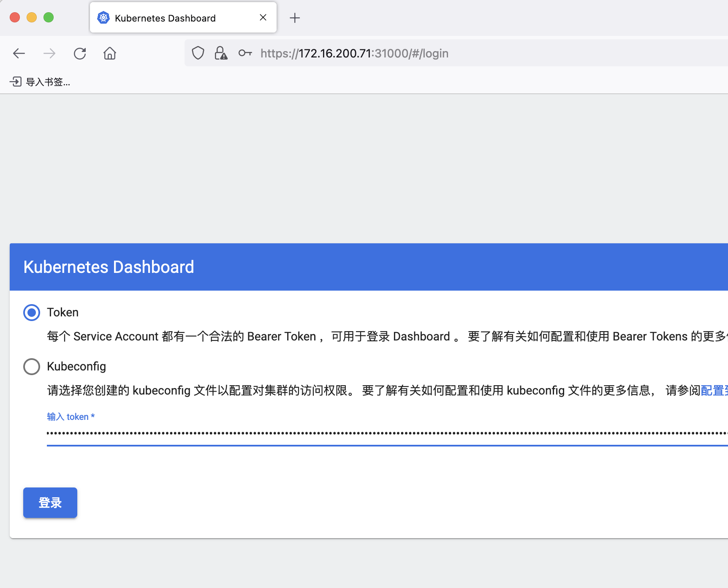
Task: Click the Kubernetes favicon in the tab
Action: [103, 18]
